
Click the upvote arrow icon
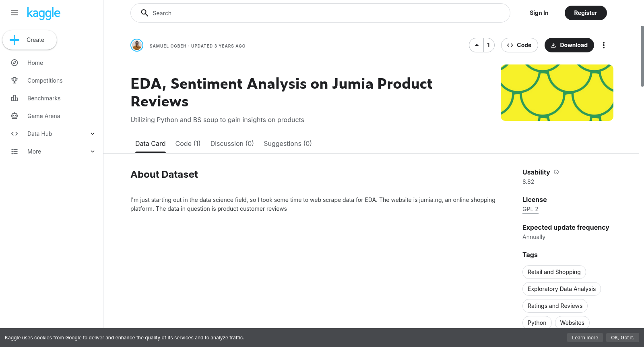tap(477, 45)
